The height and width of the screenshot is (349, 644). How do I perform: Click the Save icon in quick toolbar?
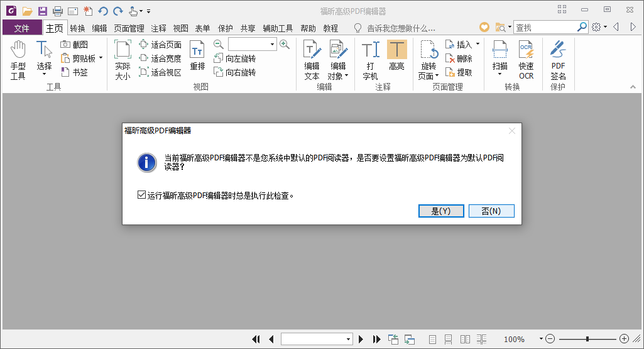[42, 11]
